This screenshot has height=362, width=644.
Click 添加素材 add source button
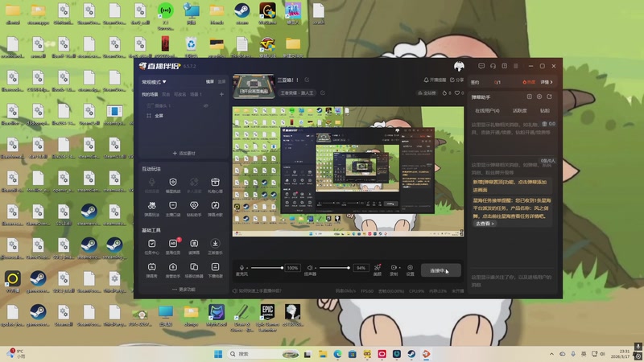click(184, 153)
